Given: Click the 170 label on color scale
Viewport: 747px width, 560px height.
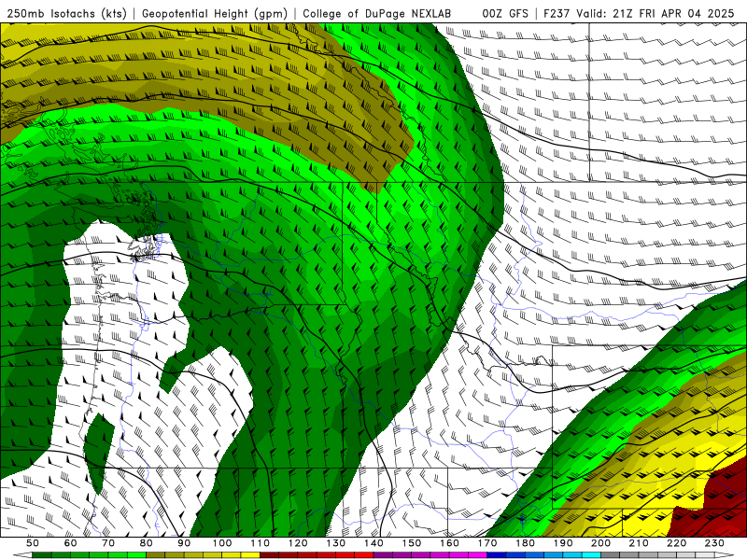Looking at the screenshot, I should [x=487, y=543].
